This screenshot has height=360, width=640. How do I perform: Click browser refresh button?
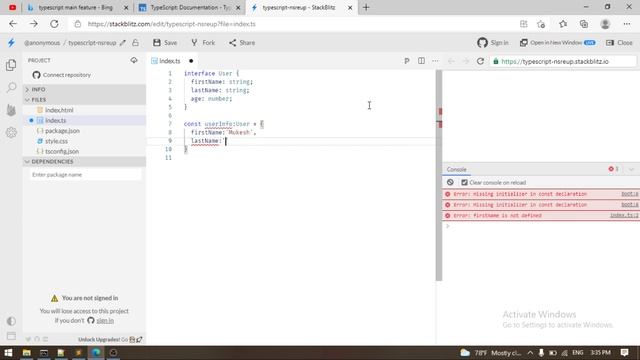coord(54,24)
